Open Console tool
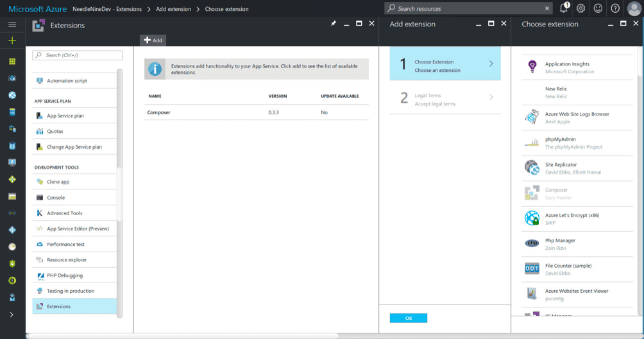The image size is (644, 339). click(74, 197)
